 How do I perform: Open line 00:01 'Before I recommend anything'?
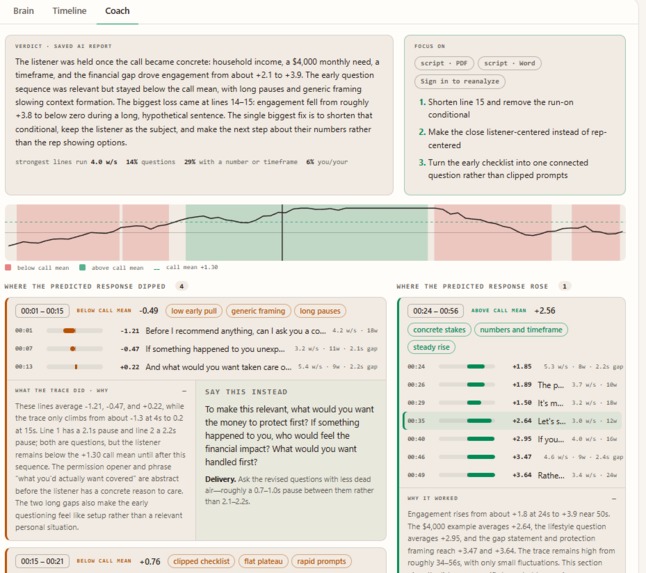(196, 331)
